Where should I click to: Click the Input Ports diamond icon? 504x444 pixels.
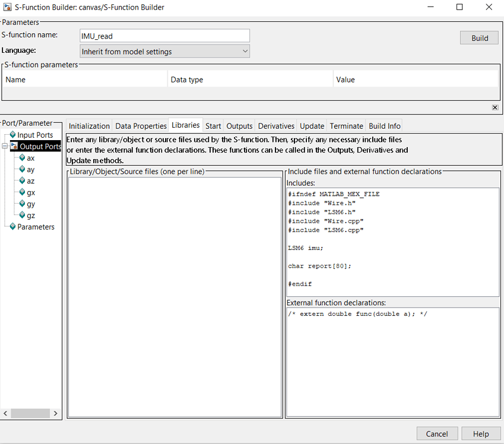point(12,135)
